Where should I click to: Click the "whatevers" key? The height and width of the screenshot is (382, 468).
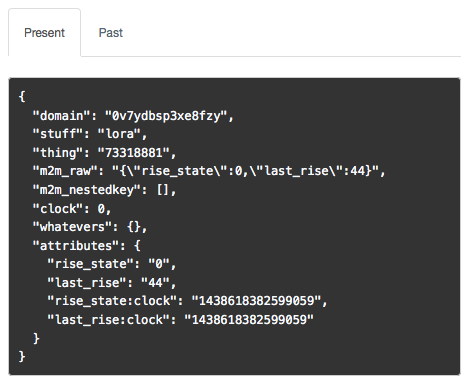(72, 227)
